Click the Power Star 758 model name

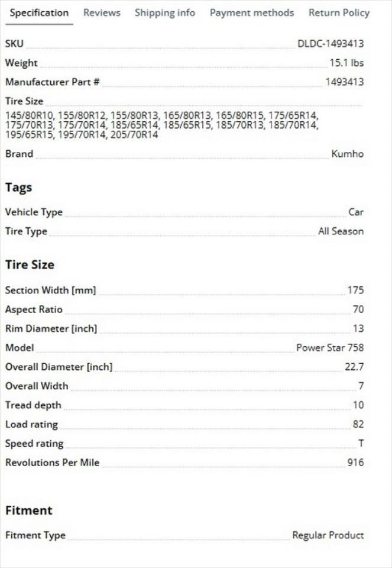(x=330, y=348)
